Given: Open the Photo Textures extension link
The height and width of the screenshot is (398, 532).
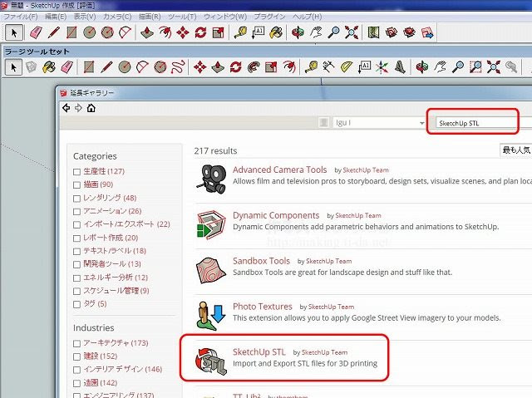Looking at the screenshot, I should coord(263,307).
